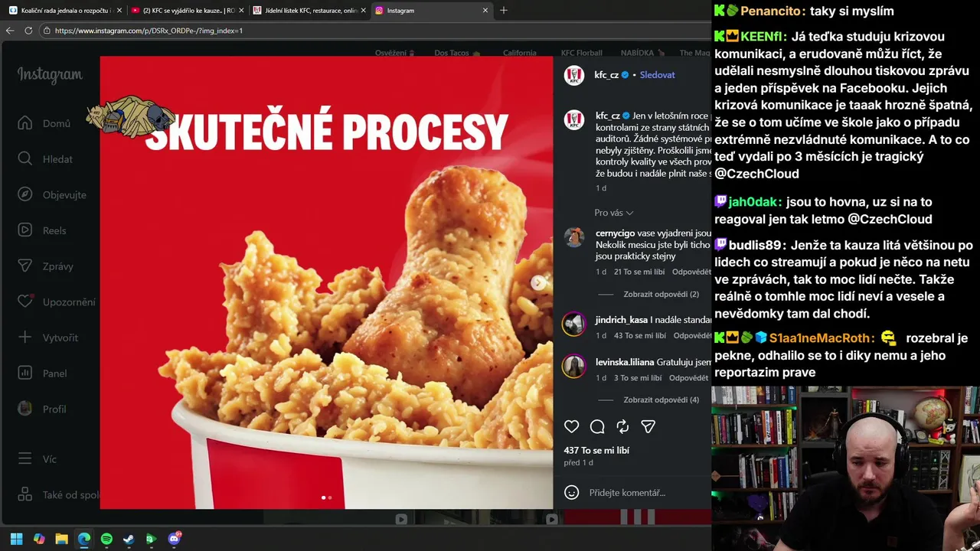Open Zprávy messages in sidebar
The image size is (980, 551).
[x=46, y=266]
